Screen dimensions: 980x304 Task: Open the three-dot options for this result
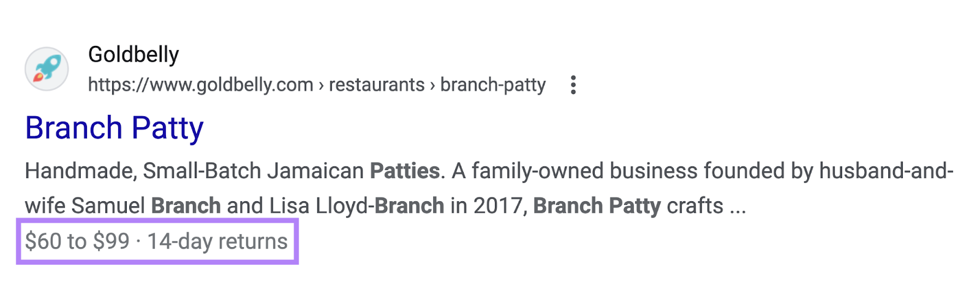pos(573,85)
